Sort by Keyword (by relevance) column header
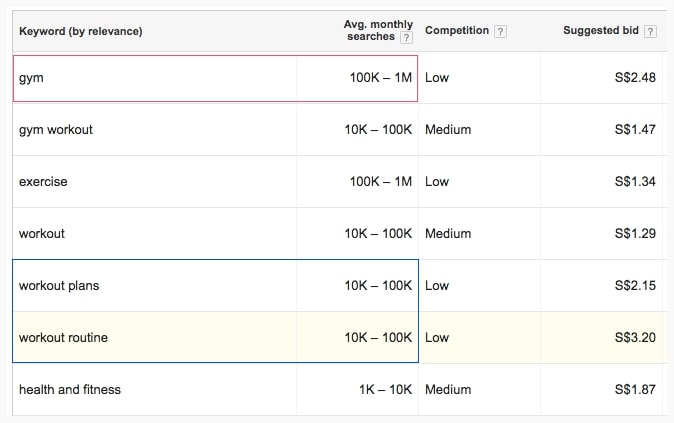The width and height of the screenshot is (674, 423). 81,31
